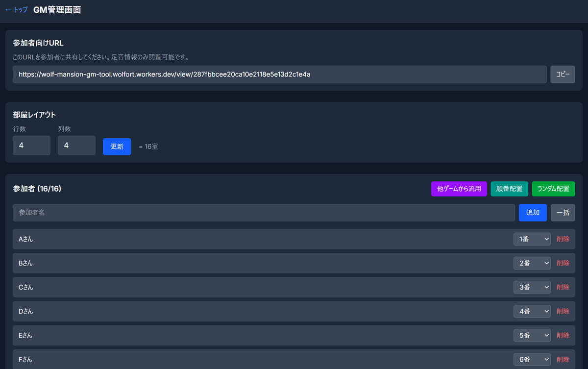The width and height of the screenshot is (588, 369).
Task: Click the 参加者向けURL heading
Action: point(38,43)
